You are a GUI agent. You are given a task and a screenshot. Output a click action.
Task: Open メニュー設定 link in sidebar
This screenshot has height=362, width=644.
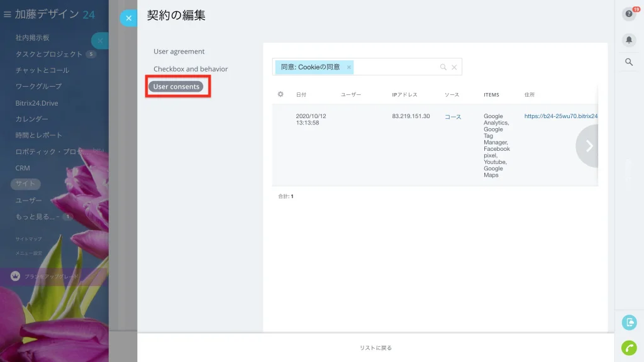pyautogui.click(x=29, y=253)
